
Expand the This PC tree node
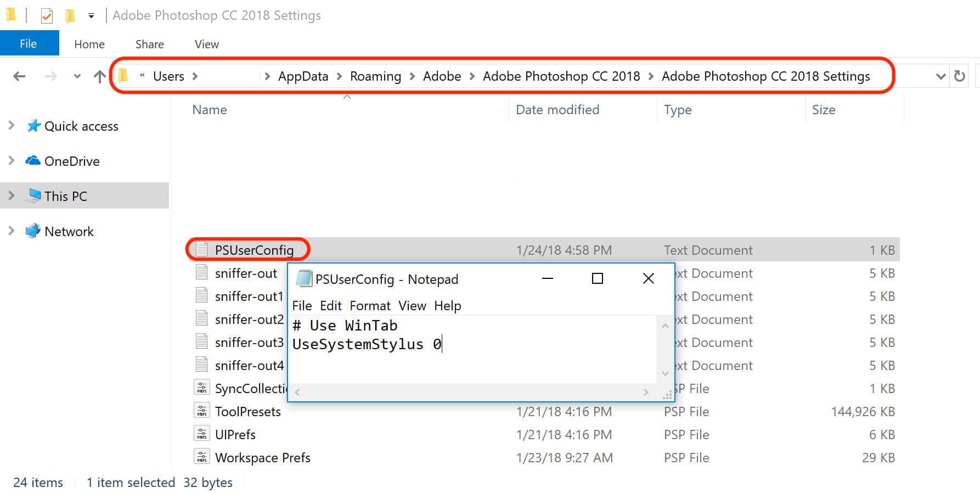pyautogui.click(x=12, y=196)
